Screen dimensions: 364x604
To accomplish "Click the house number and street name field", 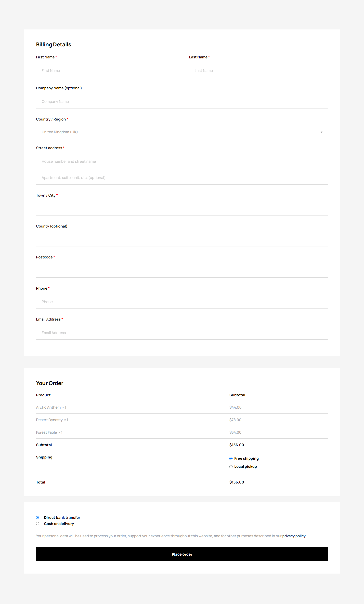I will [x=182, y=161].
